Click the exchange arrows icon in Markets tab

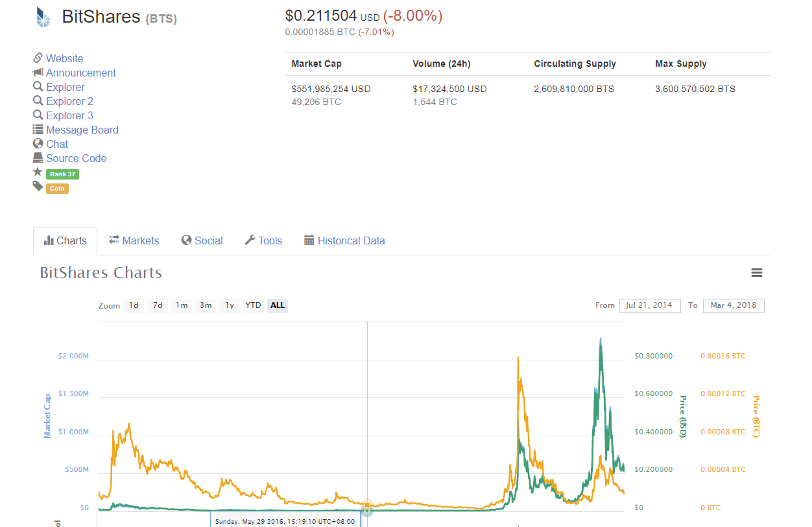(x=114, y=240)
